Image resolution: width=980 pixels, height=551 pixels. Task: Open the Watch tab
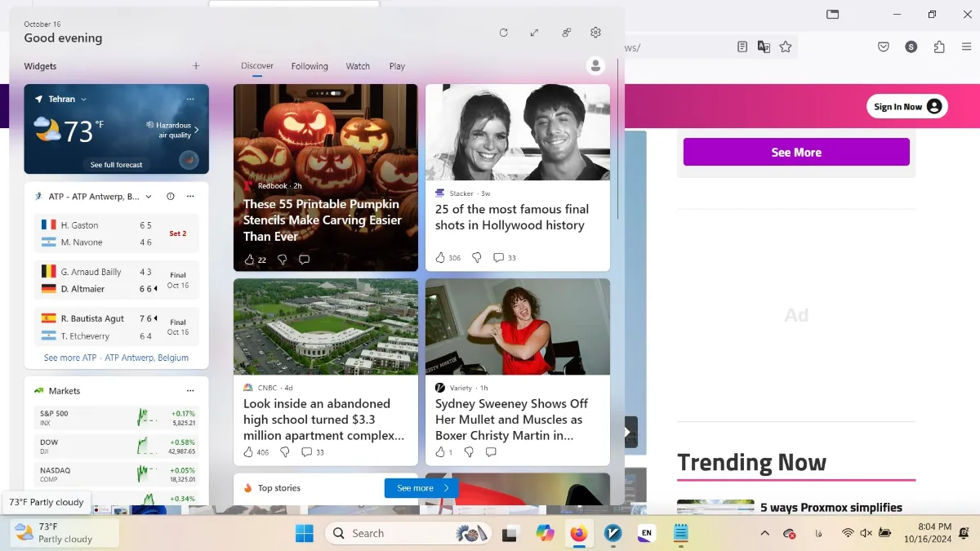pos(358,66)
